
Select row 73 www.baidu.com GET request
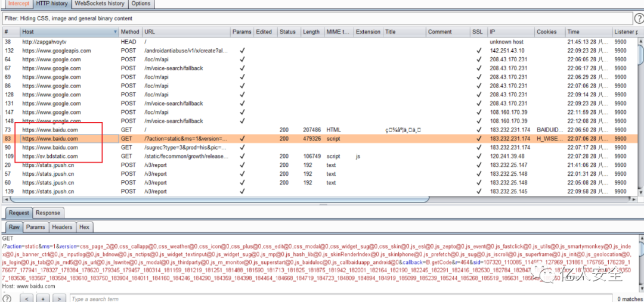pyautogui.click(x=320, y=130)
